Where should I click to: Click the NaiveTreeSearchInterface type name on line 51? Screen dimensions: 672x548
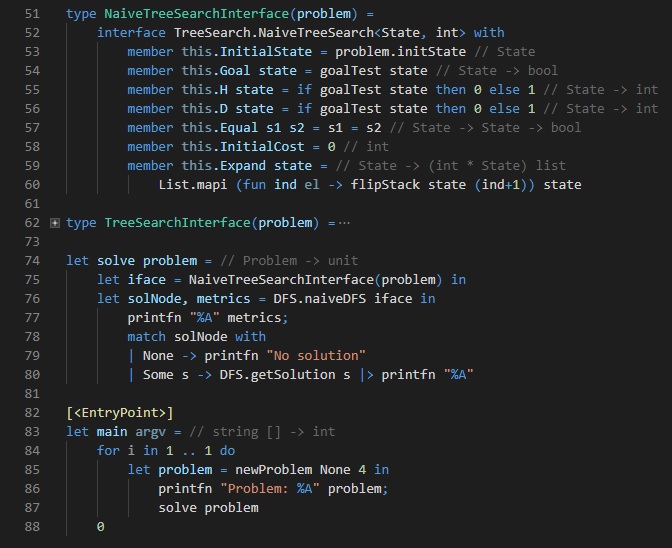197,15
